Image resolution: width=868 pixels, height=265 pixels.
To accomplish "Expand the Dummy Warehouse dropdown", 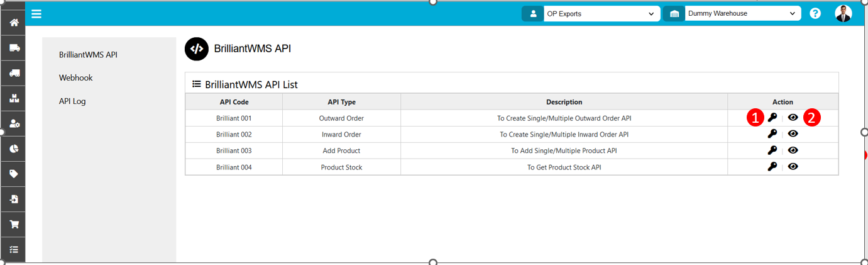I will (x=742, y=13).
